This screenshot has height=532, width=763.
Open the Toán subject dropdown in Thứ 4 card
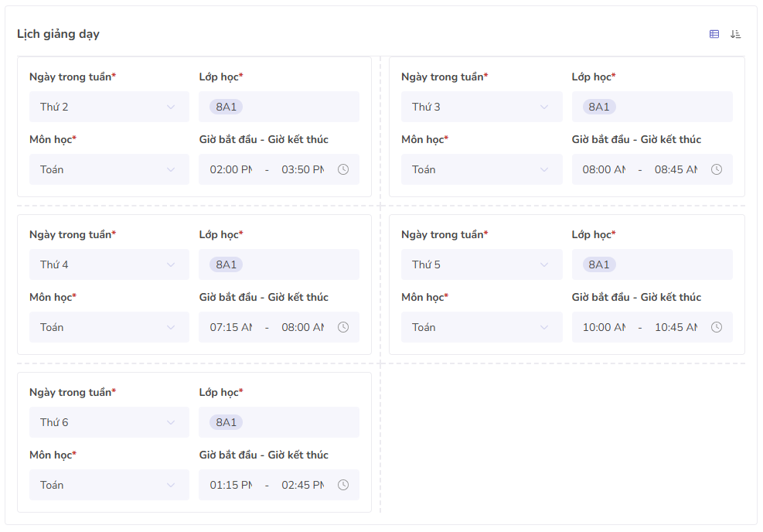[109, 327]
